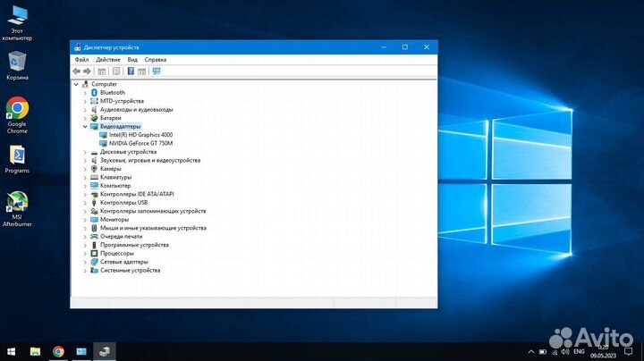Collapse the root Computer node
The image size is (644, 361).
point(77,84)
